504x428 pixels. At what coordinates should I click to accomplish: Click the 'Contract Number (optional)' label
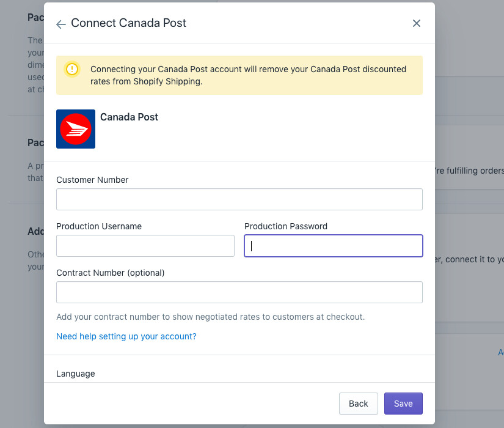point(111,273)
